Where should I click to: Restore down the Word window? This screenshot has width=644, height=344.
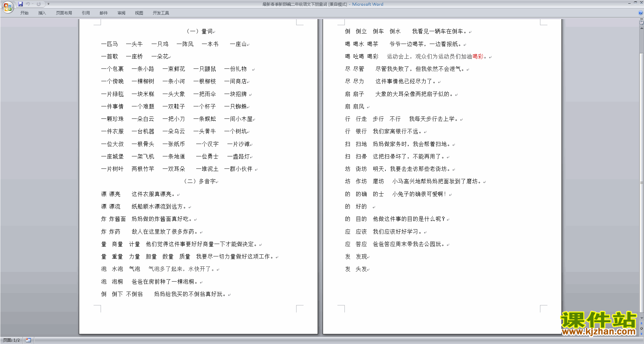point(635,3)
